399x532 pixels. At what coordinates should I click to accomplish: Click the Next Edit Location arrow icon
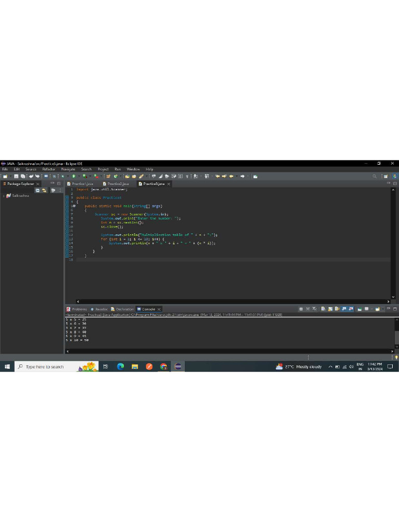(224, 177)
